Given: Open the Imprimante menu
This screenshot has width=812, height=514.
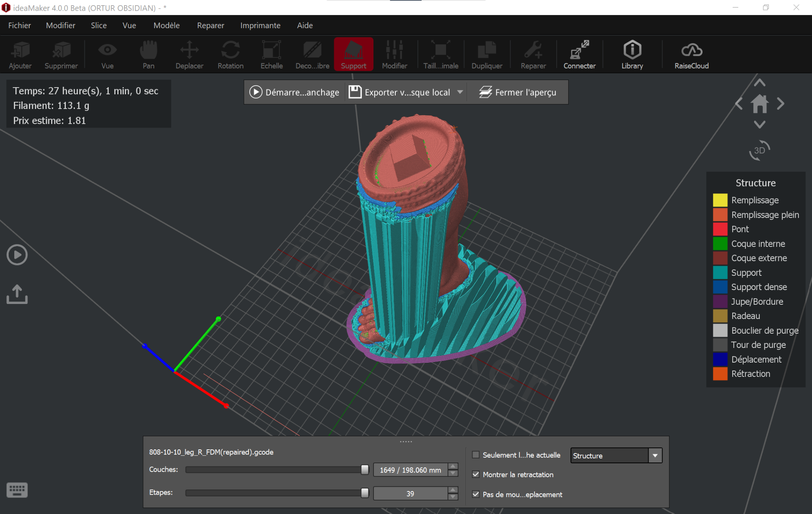Looking at the screenshot, I should pos(260,25).
